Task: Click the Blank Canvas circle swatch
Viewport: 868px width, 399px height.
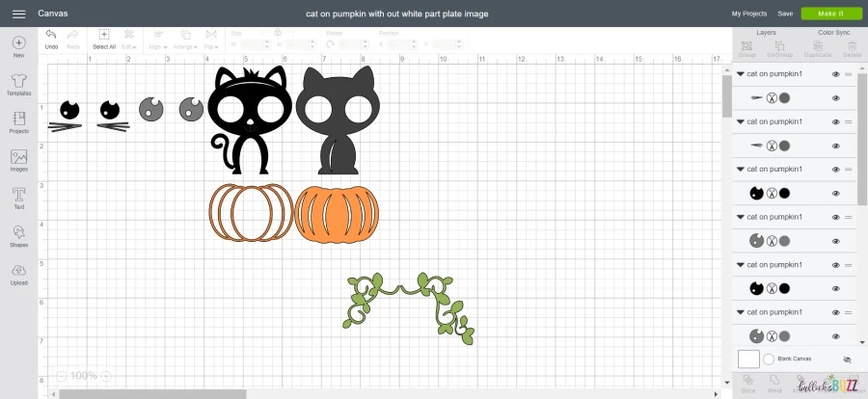Action: [769, 359]
